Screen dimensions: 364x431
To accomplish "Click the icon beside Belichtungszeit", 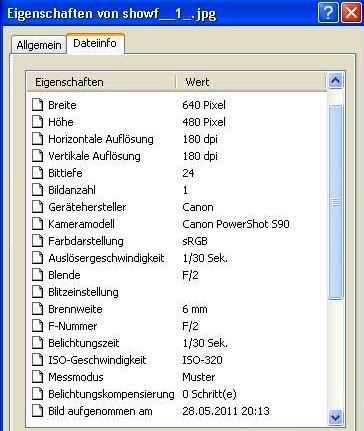I will 38,343.
